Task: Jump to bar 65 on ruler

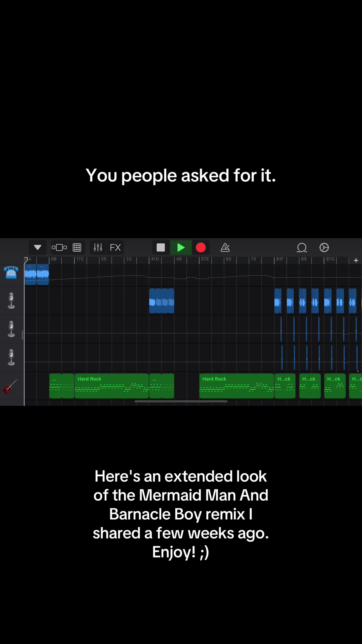Action: 229,259
